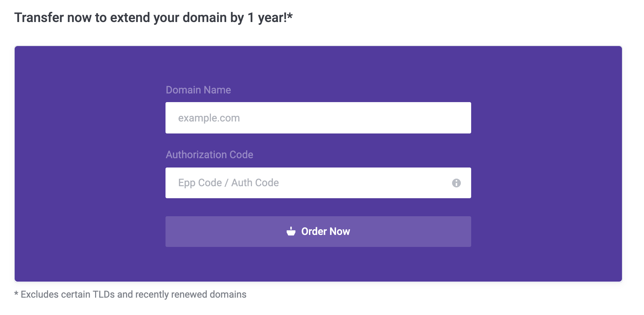Viewport: 644px width, 315px height.
Task: Click the word 'TLDs' in the footnote
Action: (103, 294)
